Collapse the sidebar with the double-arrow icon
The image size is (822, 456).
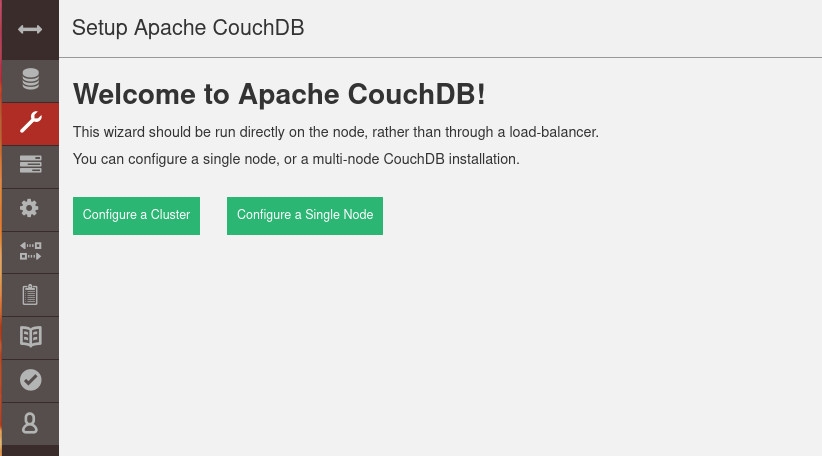(x=30, y=29)
